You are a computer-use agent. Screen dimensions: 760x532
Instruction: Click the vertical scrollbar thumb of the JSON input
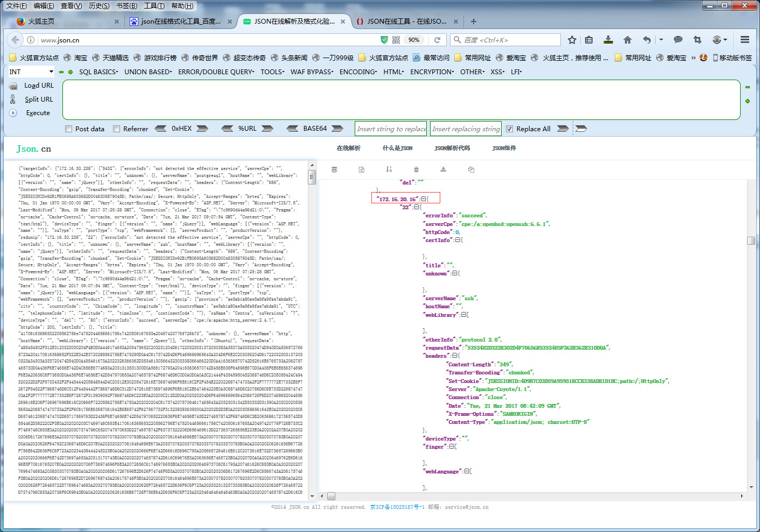click(x=312, y=178)
